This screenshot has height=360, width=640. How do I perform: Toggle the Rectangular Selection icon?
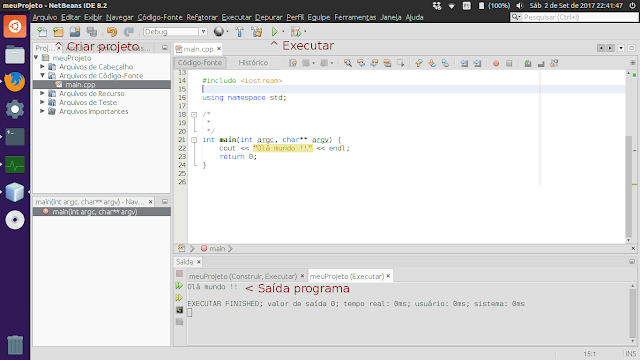tap(400, 63)
